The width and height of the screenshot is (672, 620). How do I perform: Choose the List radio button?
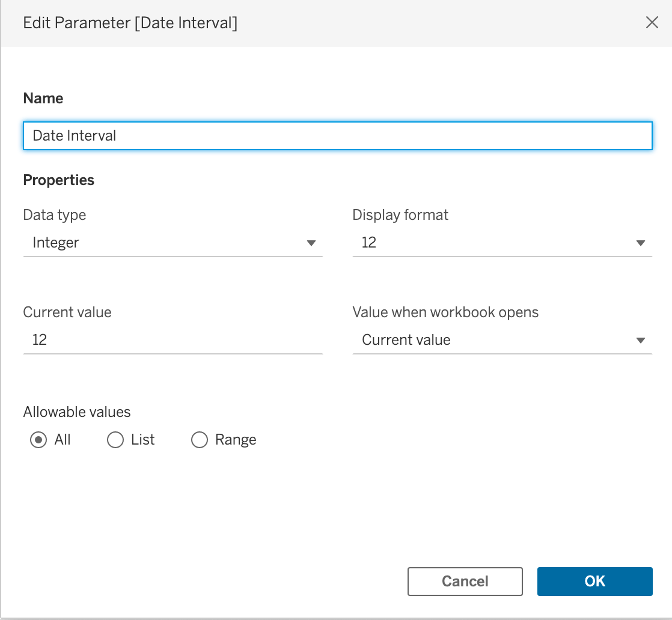(115, 440)
